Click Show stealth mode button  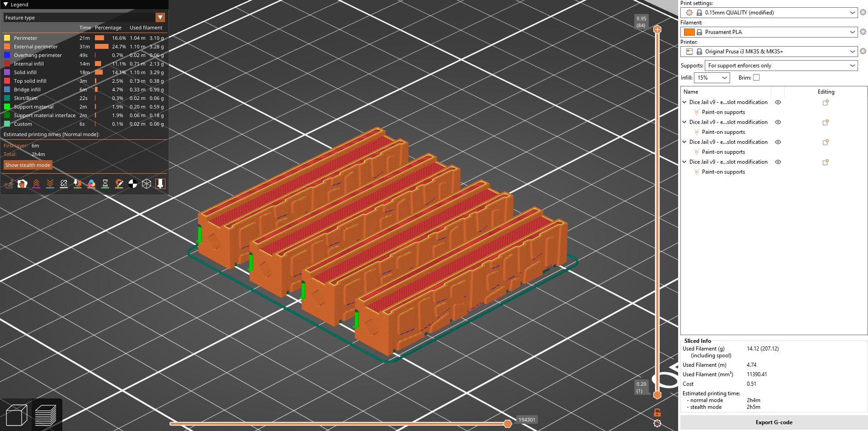[28, 165]
